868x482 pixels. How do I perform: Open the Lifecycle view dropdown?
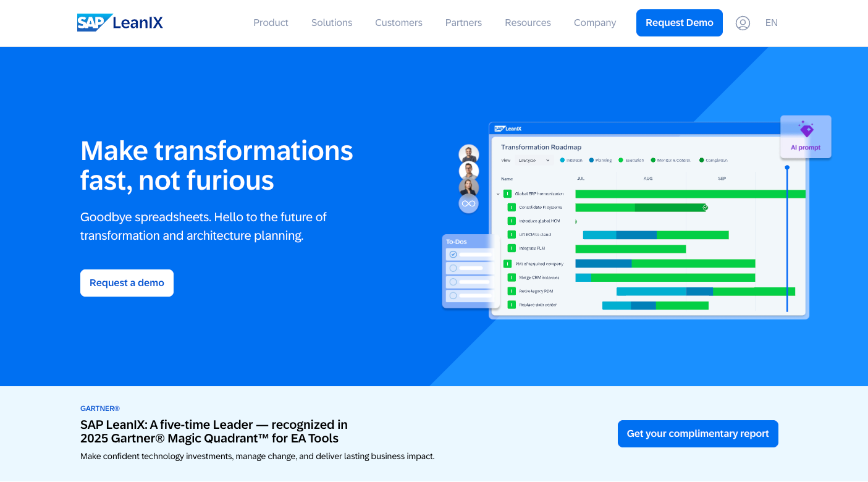pyautogui.click(x=534, y=160)
